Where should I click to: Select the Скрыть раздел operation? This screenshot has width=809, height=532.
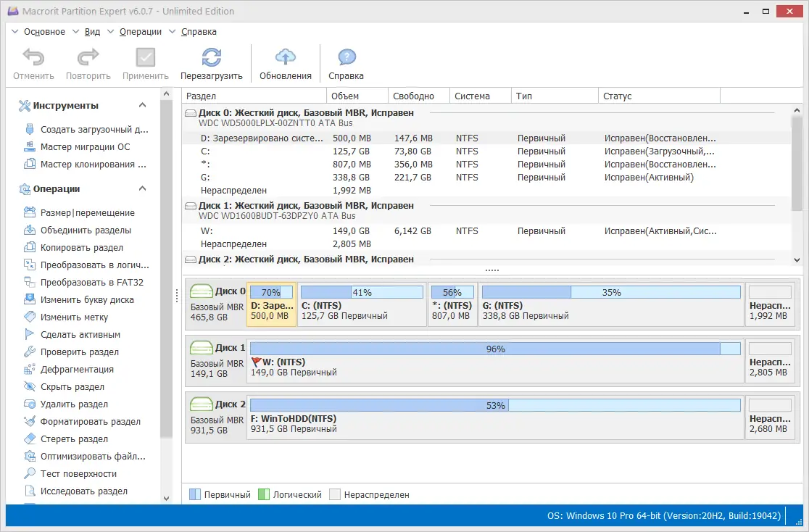[62, 386]
